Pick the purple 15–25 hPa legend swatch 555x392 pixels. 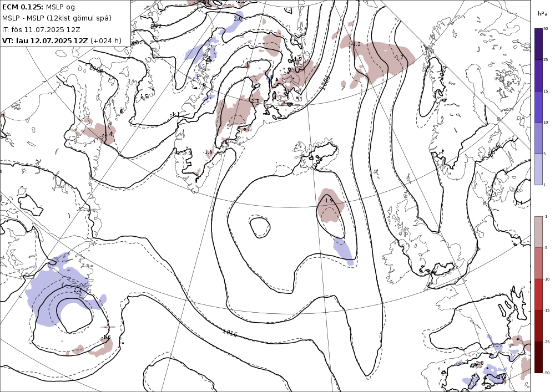click(x=538, y=75)
